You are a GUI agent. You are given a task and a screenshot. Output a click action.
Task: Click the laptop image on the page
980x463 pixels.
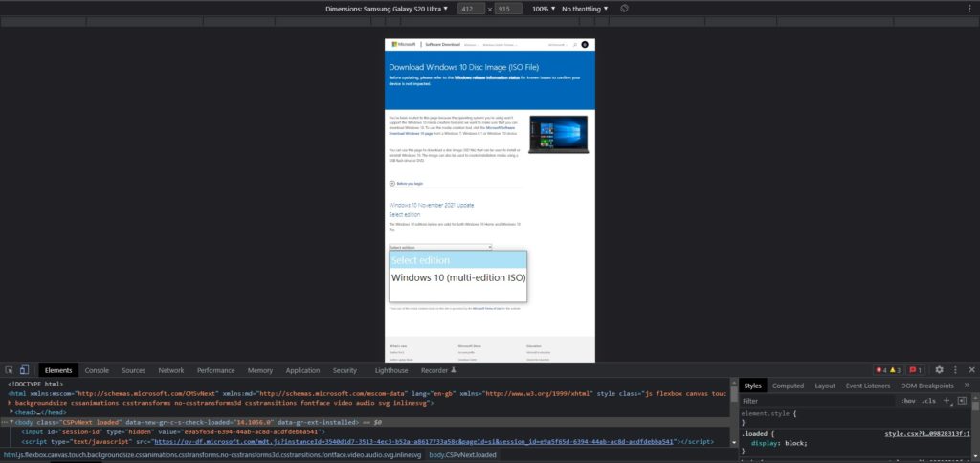558,134
